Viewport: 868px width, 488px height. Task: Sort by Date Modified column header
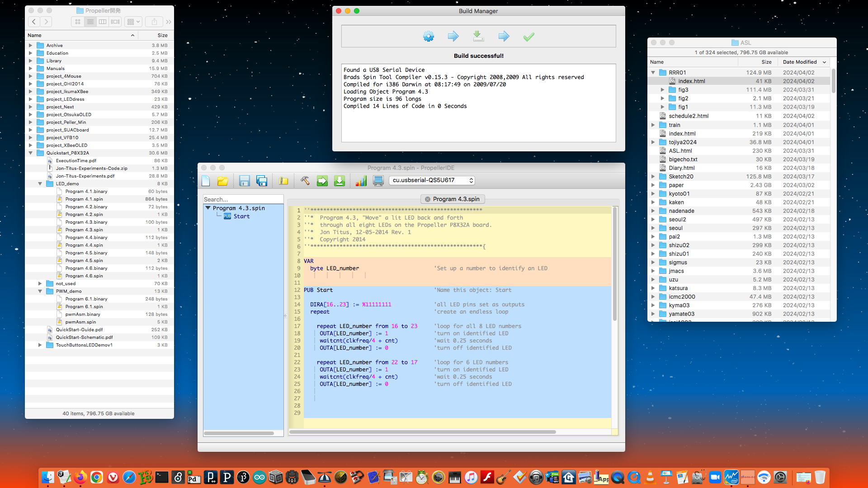pos(799,62)
